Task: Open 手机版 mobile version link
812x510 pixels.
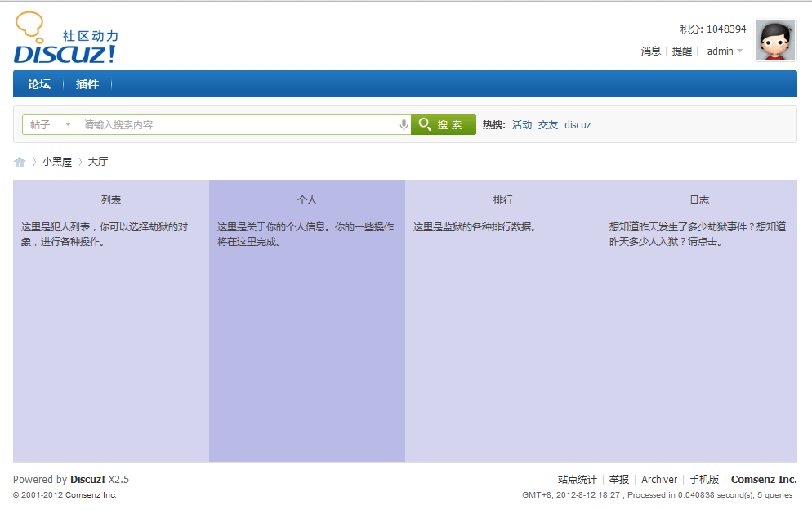Action: (x=704, y=480)
